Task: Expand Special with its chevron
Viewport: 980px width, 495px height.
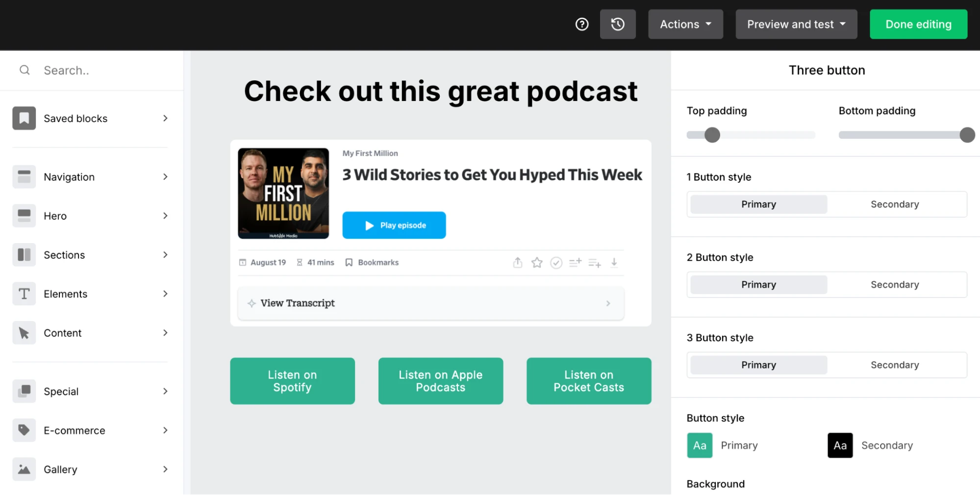Action: (165, 391)
